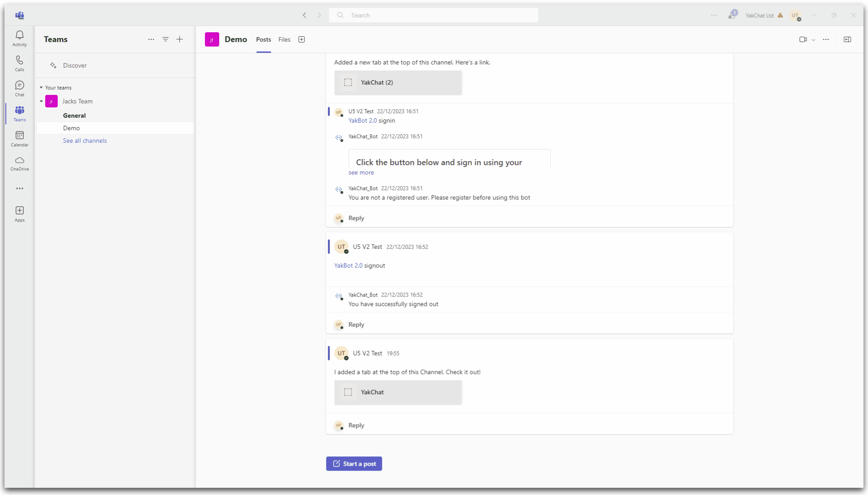Click the Microsoft Teams logo
Image resolution: width=868 pixels, height=495 pixels.
[x=20, y=15]
